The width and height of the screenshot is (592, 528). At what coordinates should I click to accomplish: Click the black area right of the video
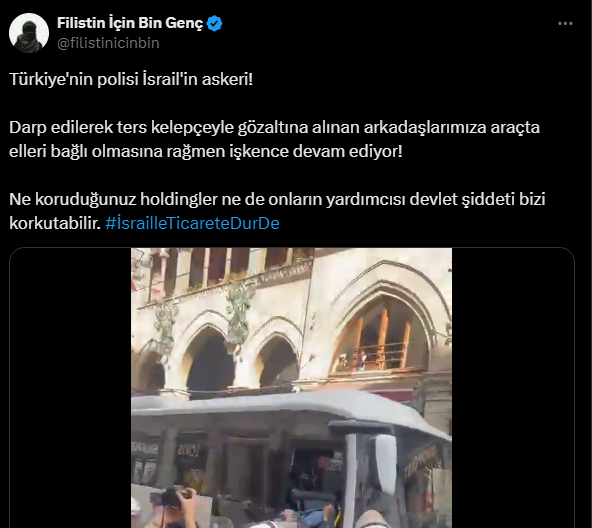(513, 388)
